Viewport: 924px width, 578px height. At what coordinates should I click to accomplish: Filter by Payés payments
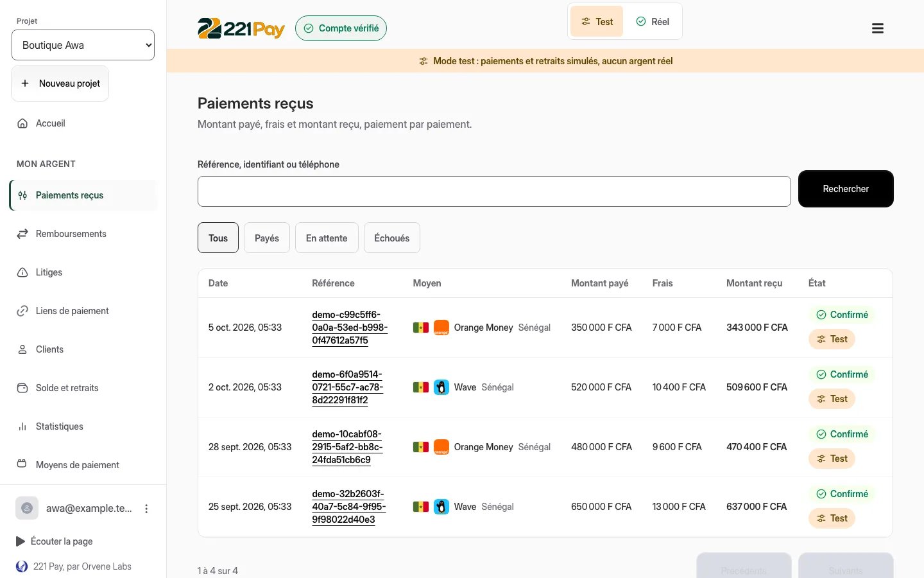(267, 238)
